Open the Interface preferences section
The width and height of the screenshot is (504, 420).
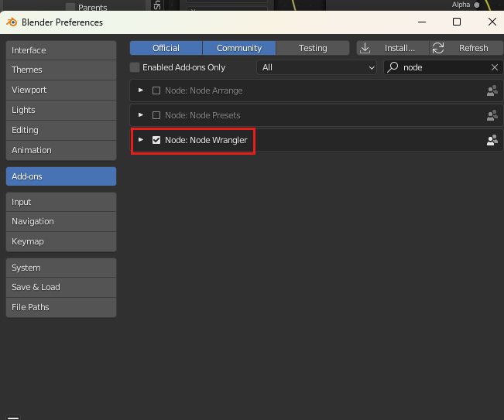coord(61,50)
